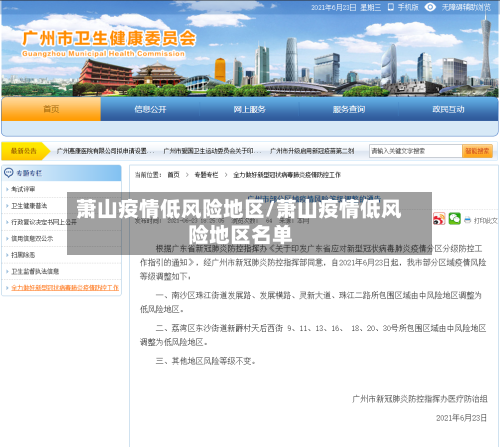
Task: Open the announcement about 广州医康医院有限公司
Action: (105, 151)
